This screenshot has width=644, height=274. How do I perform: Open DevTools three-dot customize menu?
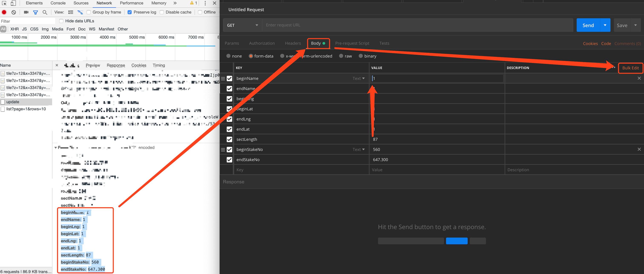[205, 3]
